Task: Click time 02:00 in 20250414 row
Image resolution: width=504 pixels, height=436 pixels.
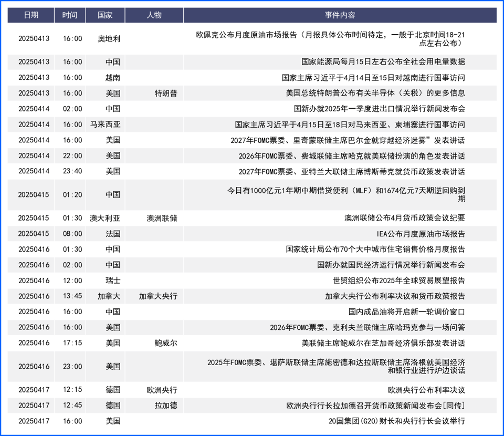Action: [72, 109]
